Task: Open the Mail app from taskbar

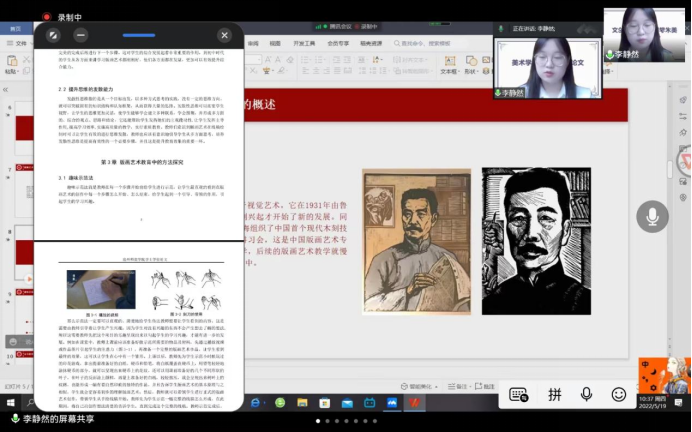Action: pos(347,402)
